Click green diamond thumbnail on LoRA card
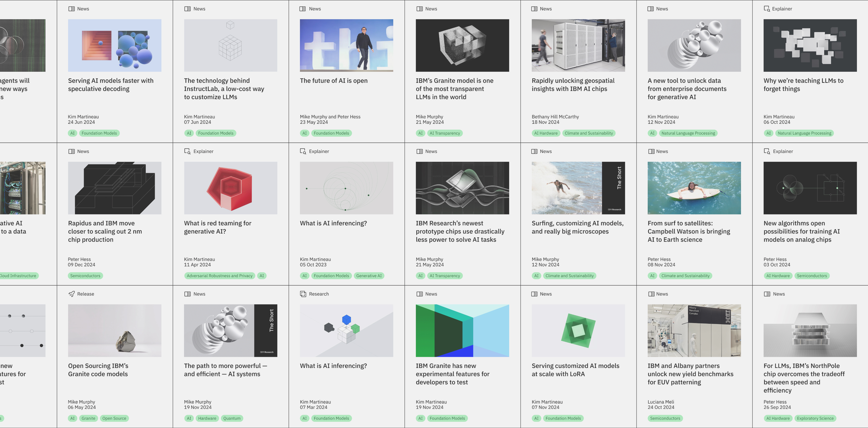 tap(578, 331)
